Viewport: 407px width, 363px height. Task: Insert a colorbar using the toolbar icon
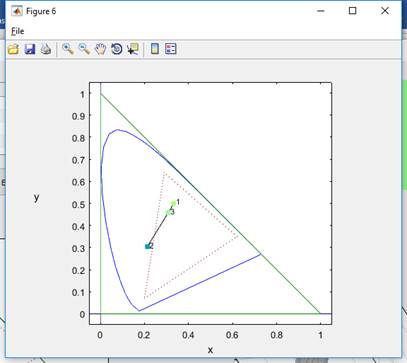point(155,49)
